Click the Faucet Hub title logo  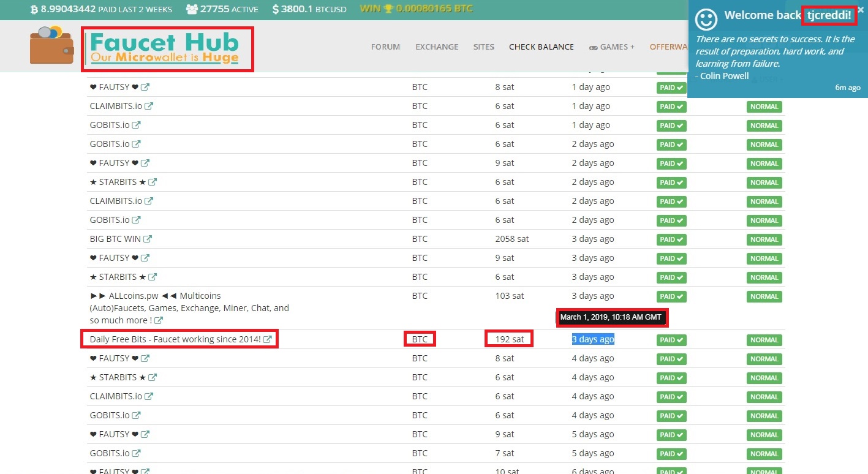point(164,48)
